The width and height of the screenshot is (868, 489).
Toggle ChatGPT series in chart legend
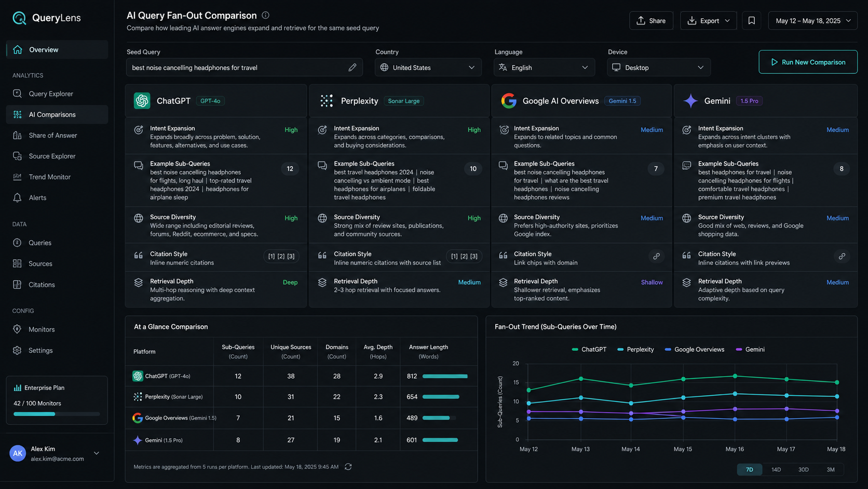point(589,350)
